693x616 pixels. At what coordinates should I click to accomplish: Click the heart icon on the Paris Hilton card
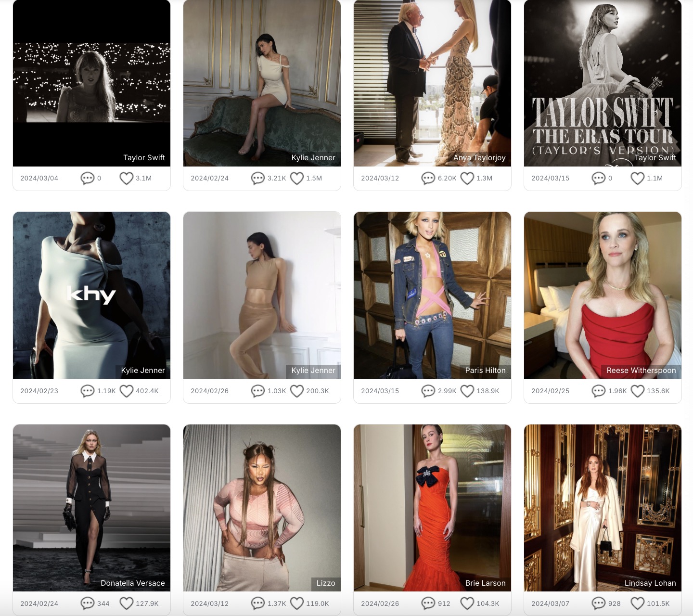tap(467, 391)
